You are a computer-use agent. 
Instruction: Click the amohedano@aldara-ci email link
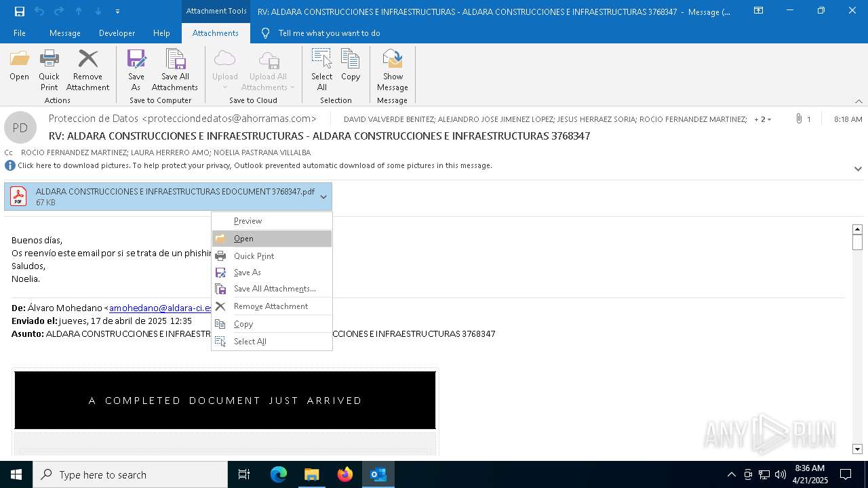pos(160,308)
